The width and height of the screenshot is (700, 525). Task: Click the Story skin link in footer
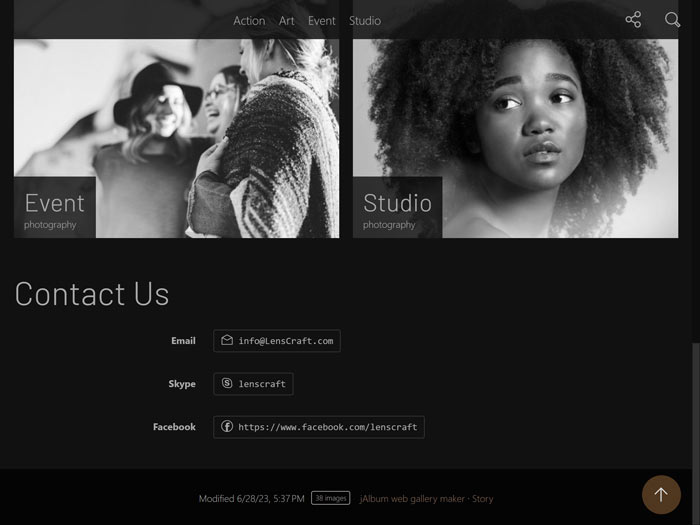[483, 499]
